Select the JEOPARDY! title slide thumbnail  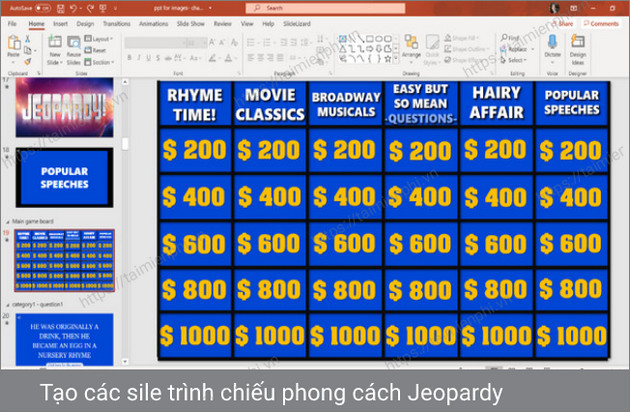[64, 107]
